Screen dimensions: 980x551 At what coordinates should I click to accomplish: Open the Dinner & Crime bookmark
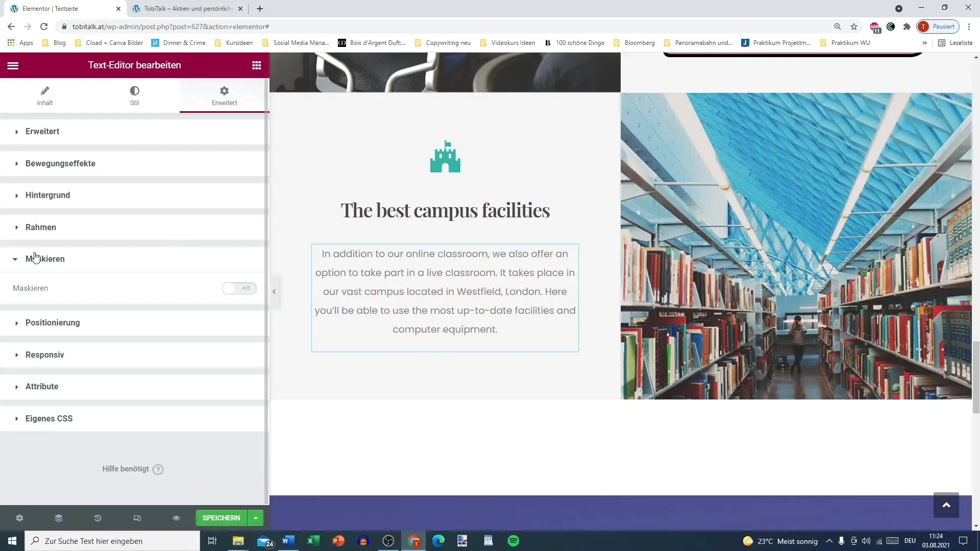tap(179, 43)
